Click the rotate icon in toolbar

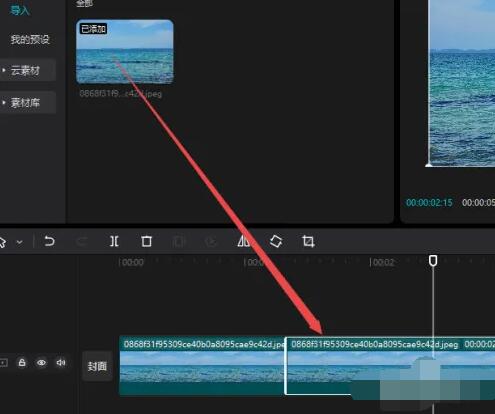(276, 241)
